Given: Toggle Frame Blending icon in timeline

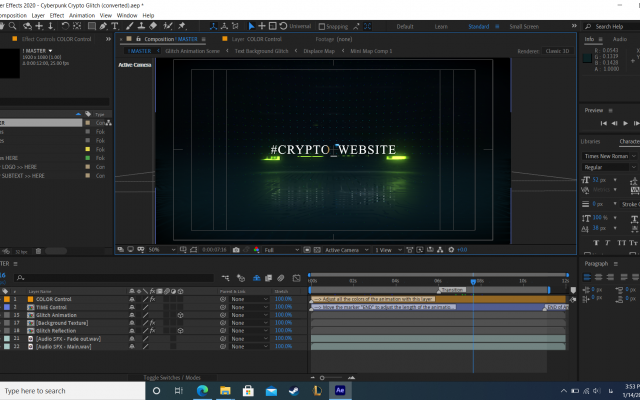Looking at the screenshot, I should [268, 278].
